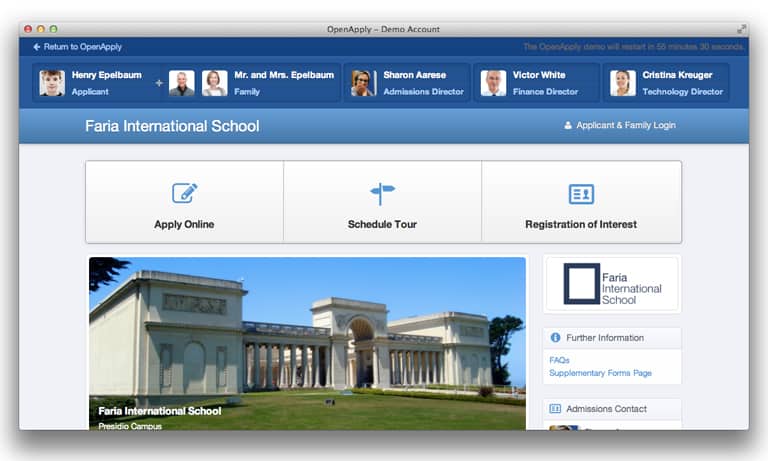Click the OpenApply – Demo Account window title
This screenshot has width=768, height=461.
click(383, 29)
